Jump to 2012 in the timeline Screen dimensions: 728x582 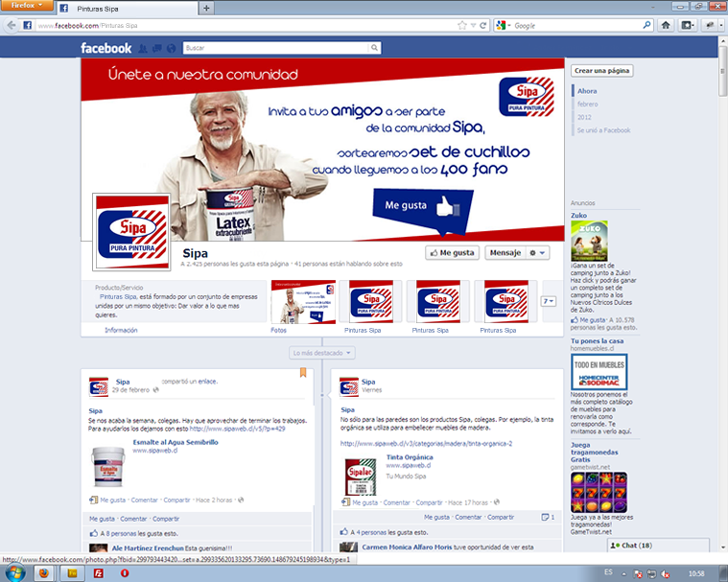tap(584, 117)
